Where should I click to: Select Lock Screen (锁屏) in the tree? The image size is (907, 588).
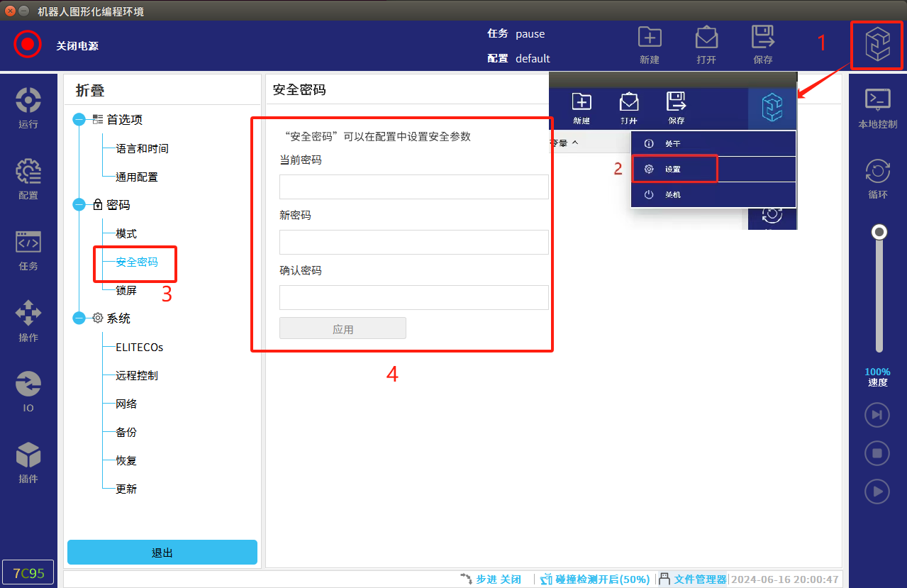coord(126,290)
